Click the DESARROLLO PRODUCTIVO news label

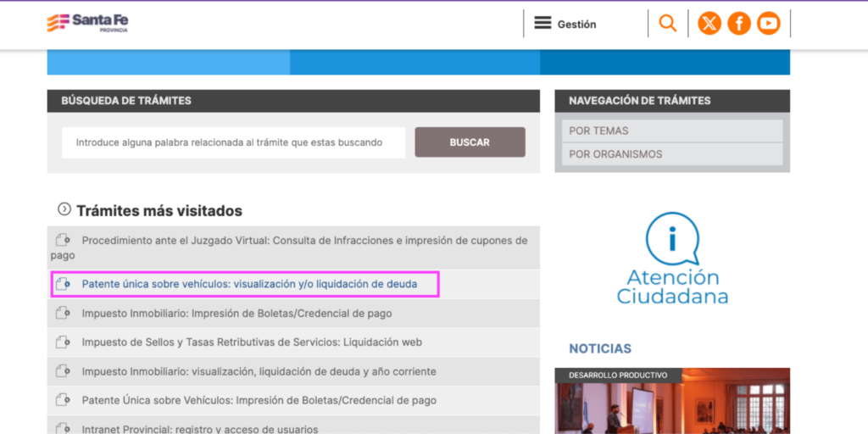(x=618, y=376)
